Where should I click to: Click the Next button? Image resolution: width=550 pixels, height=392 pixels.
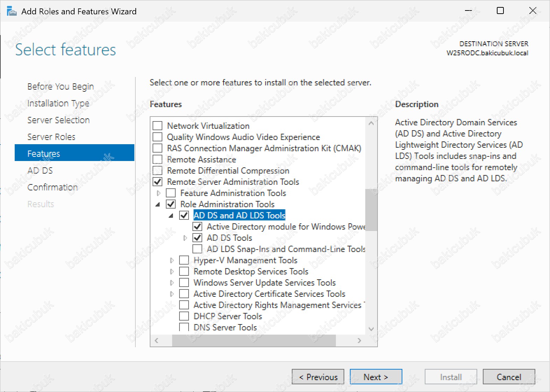pos(376,377)
